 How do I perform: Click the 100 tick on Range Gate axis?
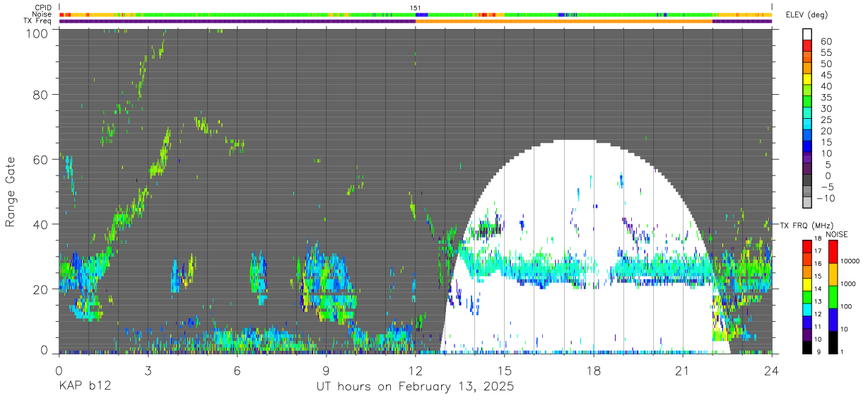[x=37, y=33]
